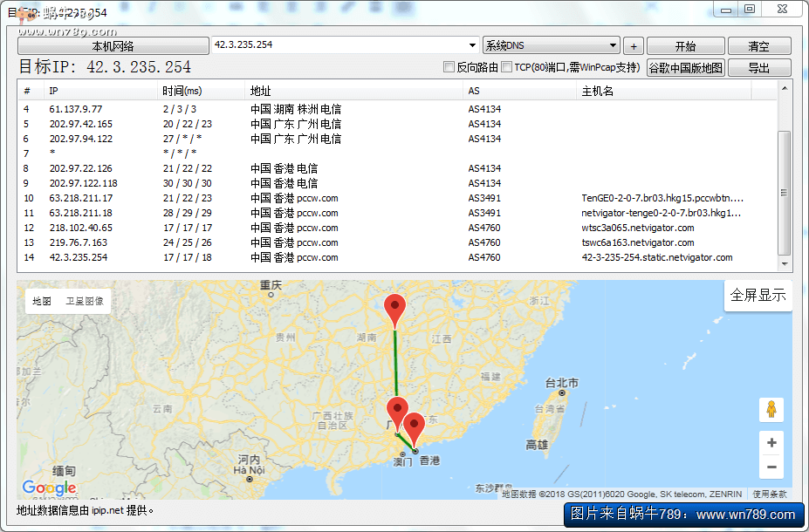Enable the 反向路由 checkbox
The image size is (809, 532).
(x=449, y=67)
